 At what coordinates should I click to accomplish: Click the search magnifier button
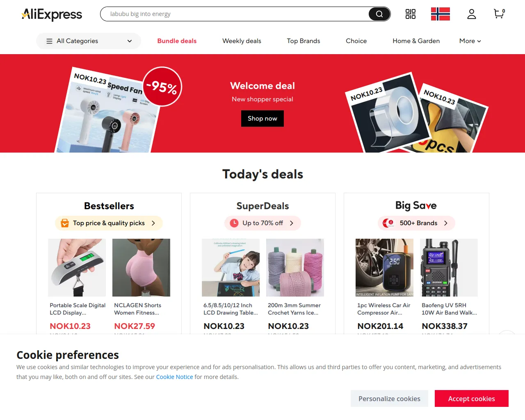379,14
